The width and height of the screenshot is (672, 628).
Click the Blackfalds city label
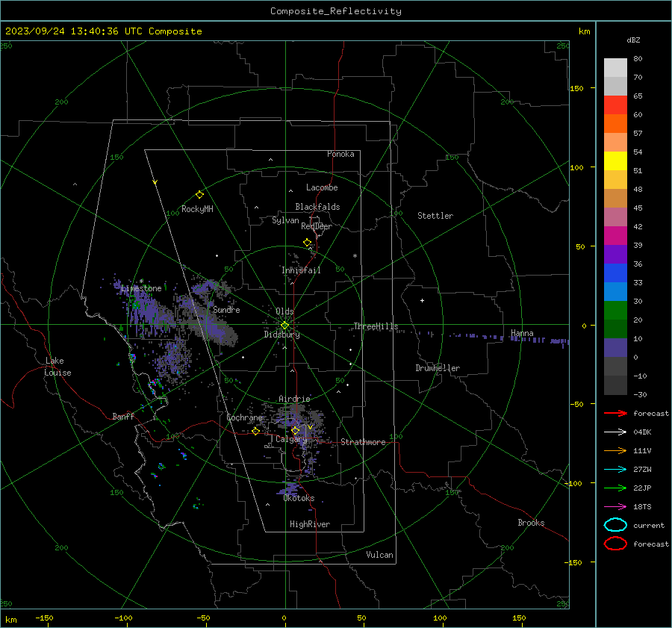click(x=317, y=207)
